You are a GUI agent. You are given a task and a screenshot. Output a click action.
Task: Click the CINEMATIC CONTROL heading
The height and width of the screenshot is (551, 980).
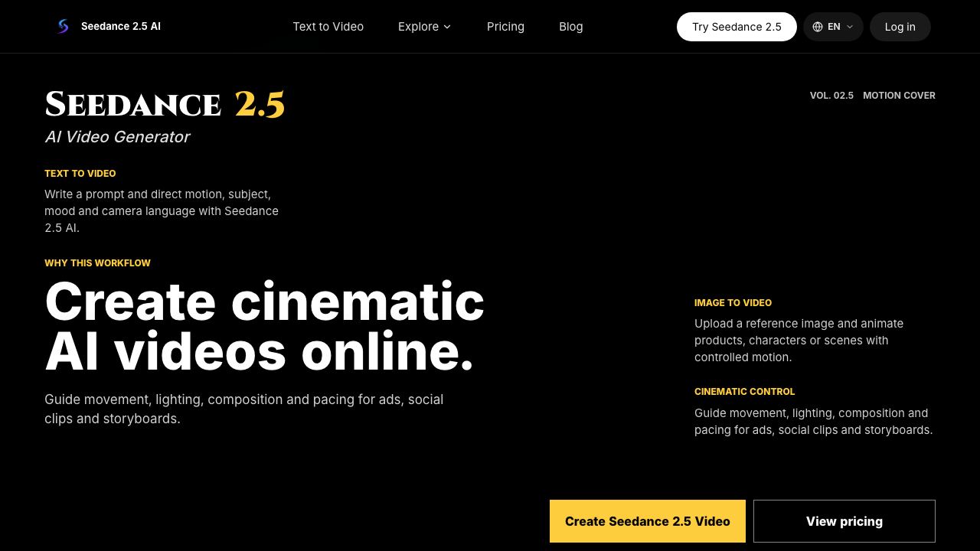tap(744, 392)
